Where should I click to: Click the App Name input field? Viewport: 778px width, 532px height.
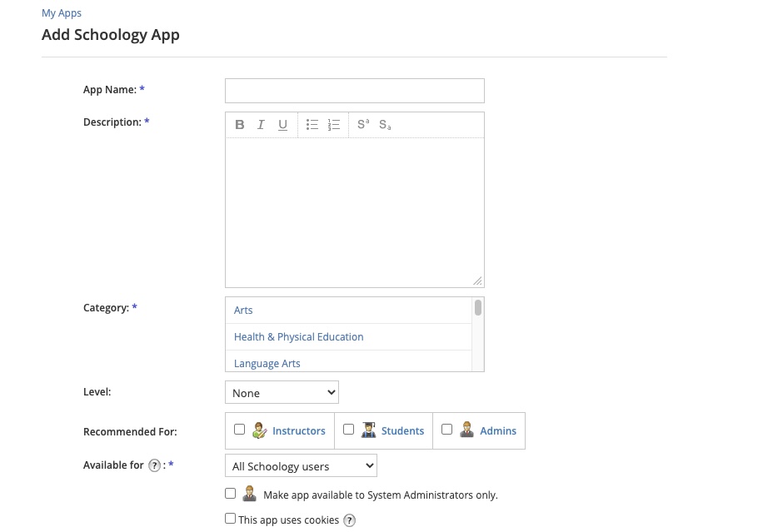click(x=355, y=91)
